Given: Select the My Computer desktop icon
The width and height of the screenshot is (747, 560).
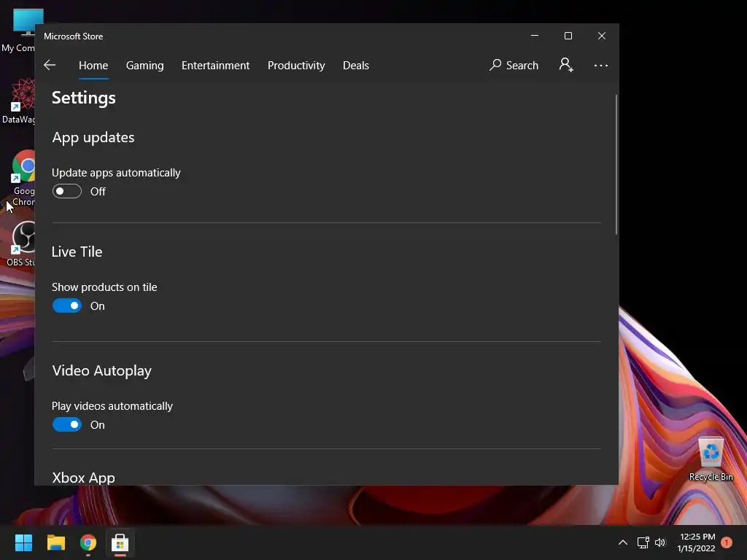Looking at the screenshot, I should [18, 31].
